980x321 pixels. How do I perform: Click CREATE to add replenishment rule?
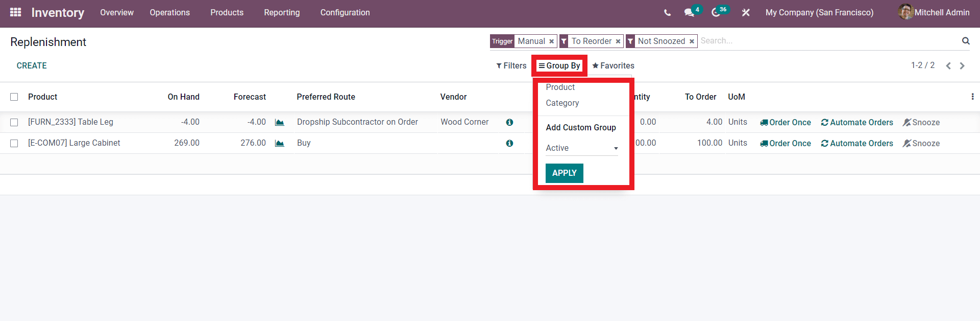pos(32,65)
